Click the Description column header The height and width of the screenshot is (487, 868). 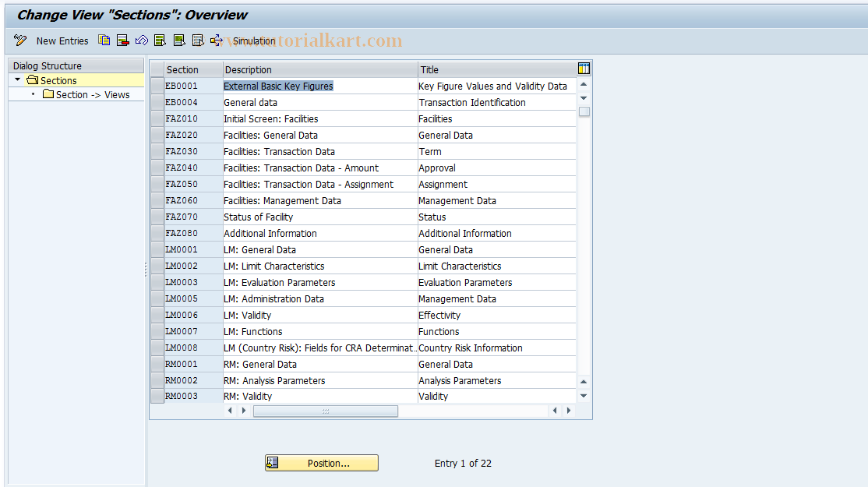point(320,69)
